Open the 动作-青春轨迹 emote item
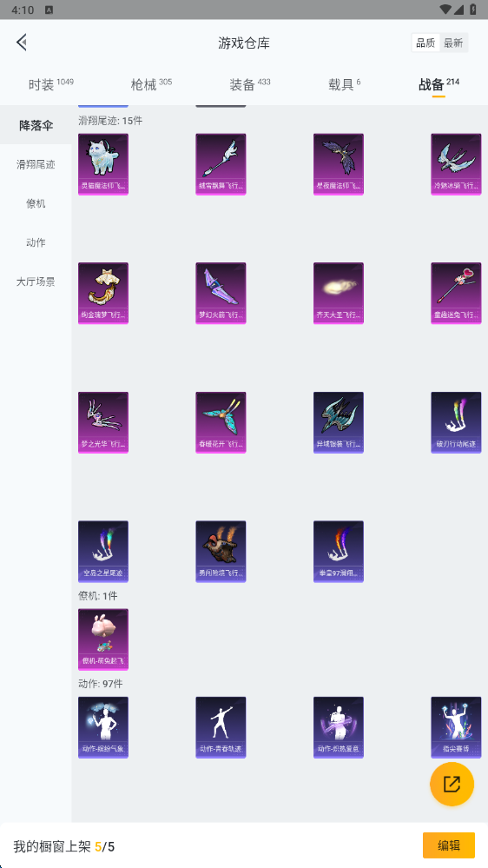This screenshot has width=488, height=868. click(x=221, y=727)
